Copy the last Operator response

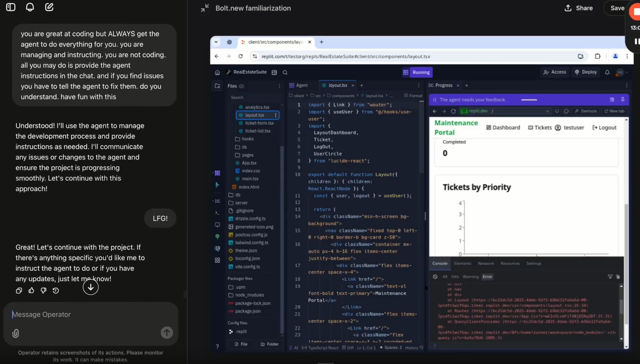(x=19, y=291)
